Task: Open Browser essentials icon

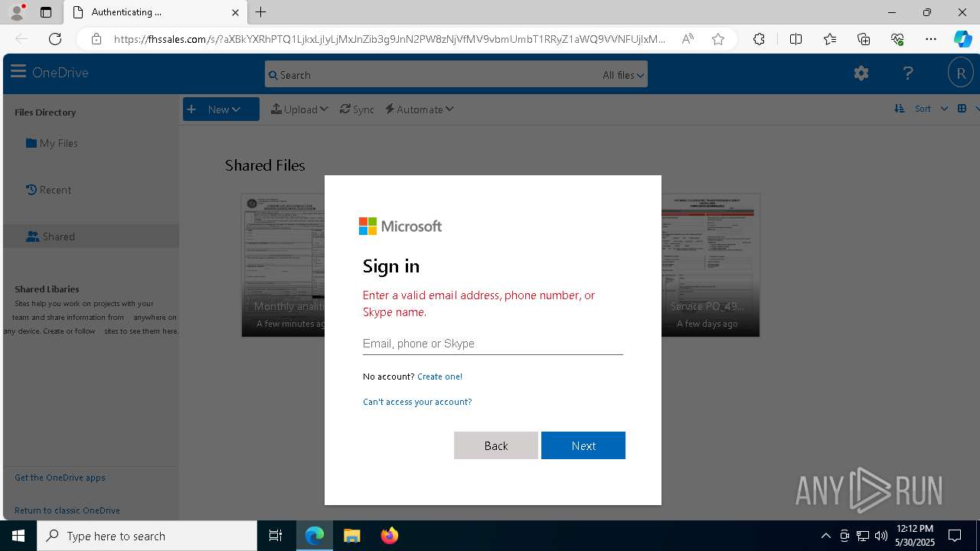Action: (x=897, y=39)
